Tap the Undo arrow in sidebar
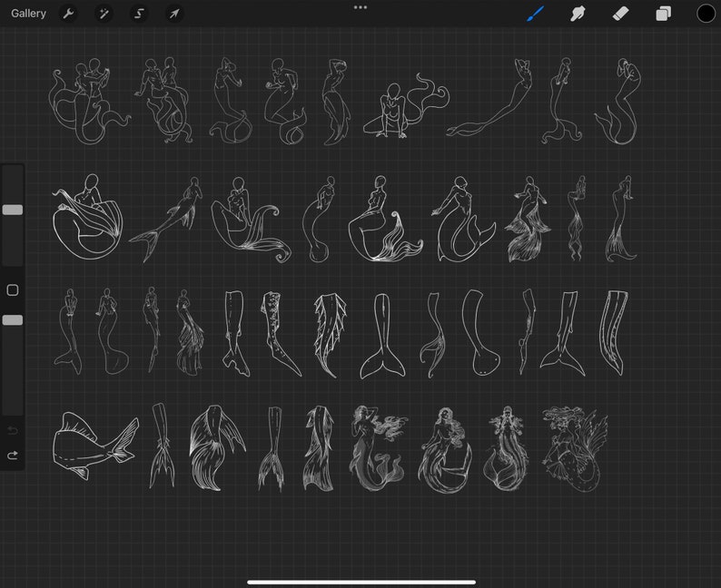721x588 pixels. pyautogui.click(x=13, y=430)
